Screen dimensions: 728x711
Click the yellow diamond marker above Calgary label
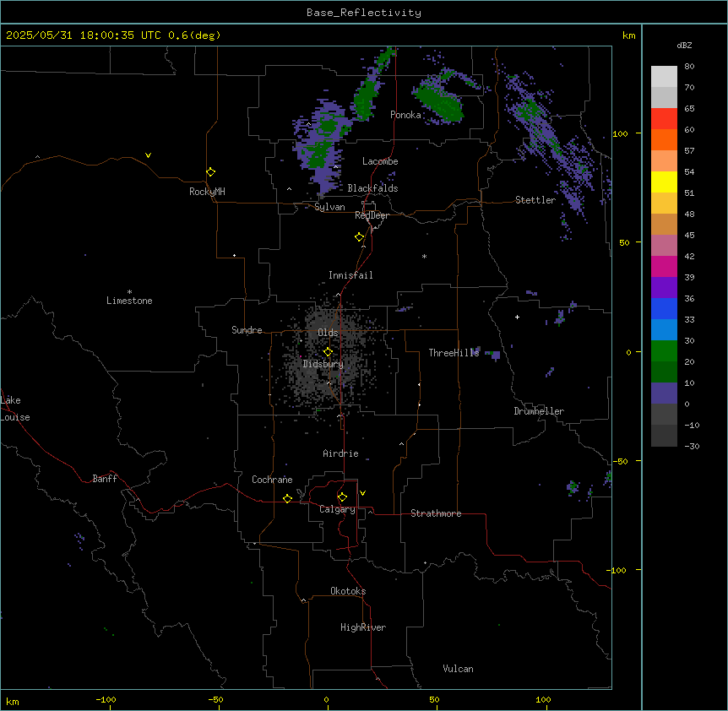click(x=342, y=497)
